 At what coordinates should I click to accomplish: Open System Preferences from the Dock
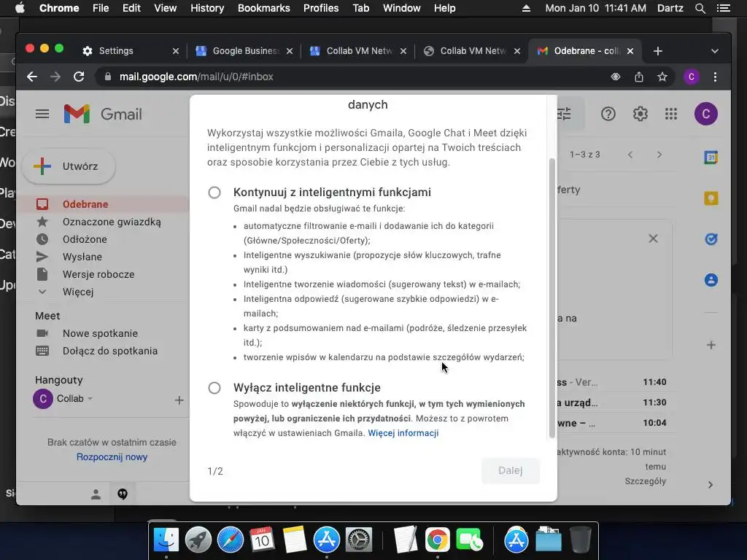coord(358,540)
